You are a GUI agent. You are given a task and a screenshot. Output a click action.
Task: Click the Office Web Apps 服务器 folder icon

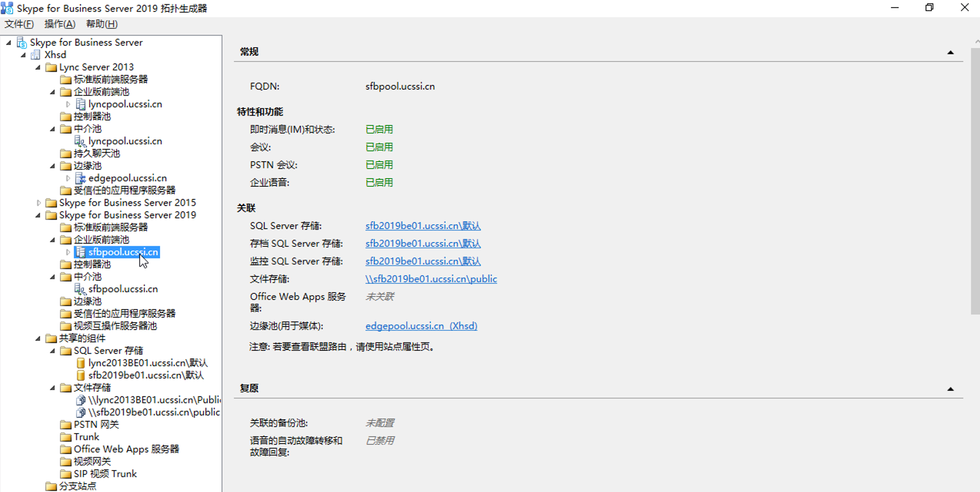(65, 449)
